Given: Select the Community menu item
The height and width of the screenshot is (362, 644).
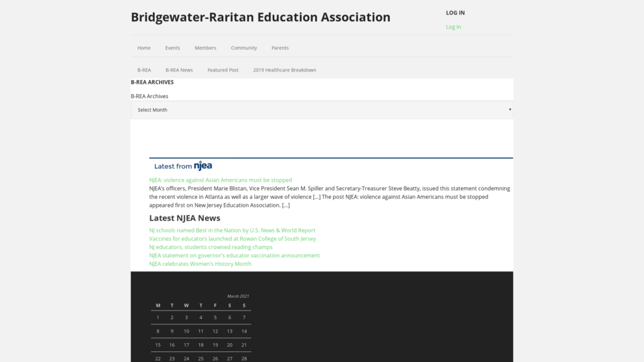Looking at the screenshot, I should pos(243,48).
